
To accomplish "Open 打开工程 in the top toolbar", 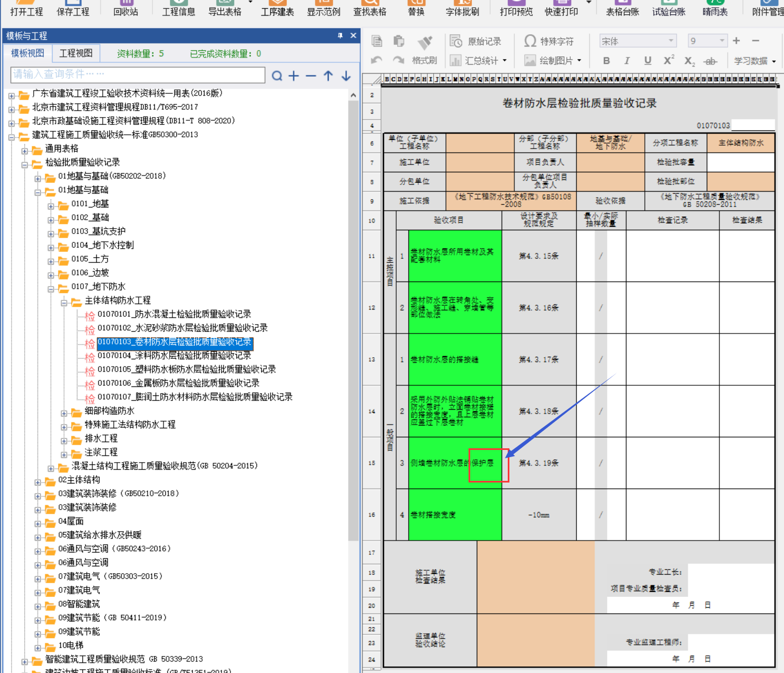I will click(26, 8).
